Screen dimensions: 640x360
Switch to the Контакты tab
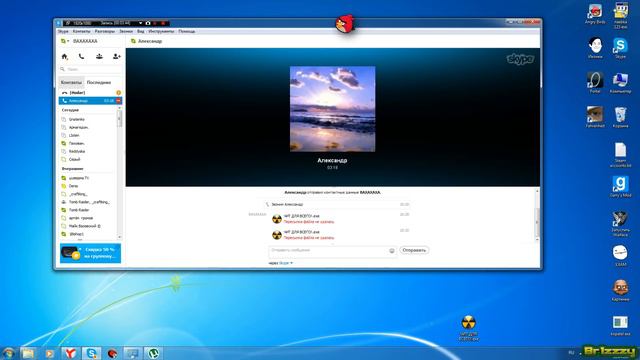(x=71, y=82)
